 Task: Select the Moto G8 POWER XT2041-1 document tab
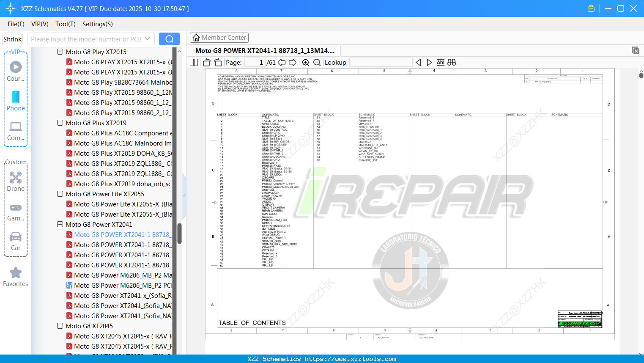265,51
